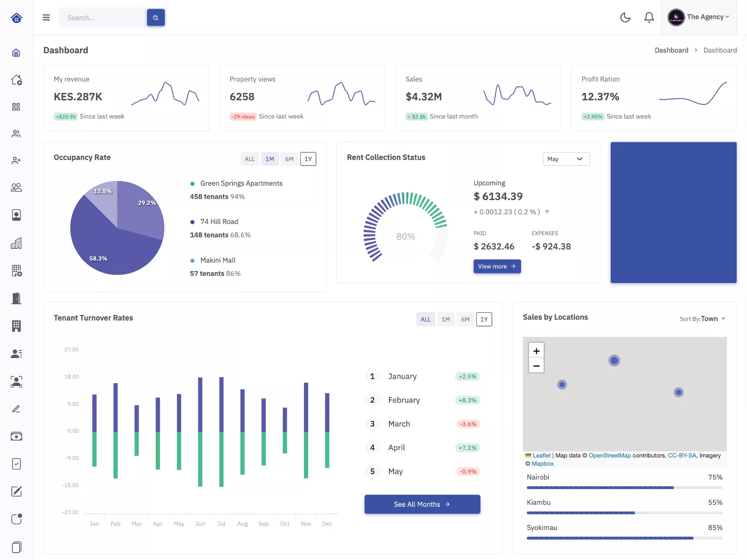Open the city buildings sidebar icon
This screenshot has height=560, width=747.
point(16,243)
